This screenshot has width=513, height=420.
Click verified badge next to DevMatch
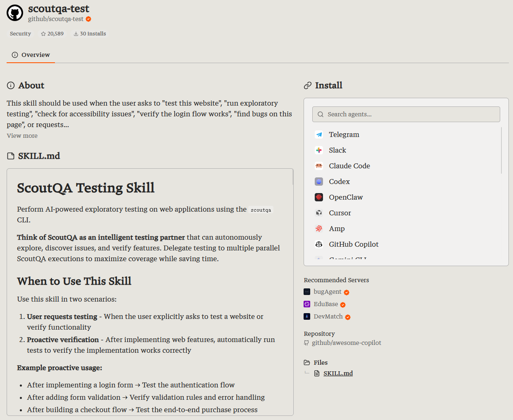pos(348,317)
